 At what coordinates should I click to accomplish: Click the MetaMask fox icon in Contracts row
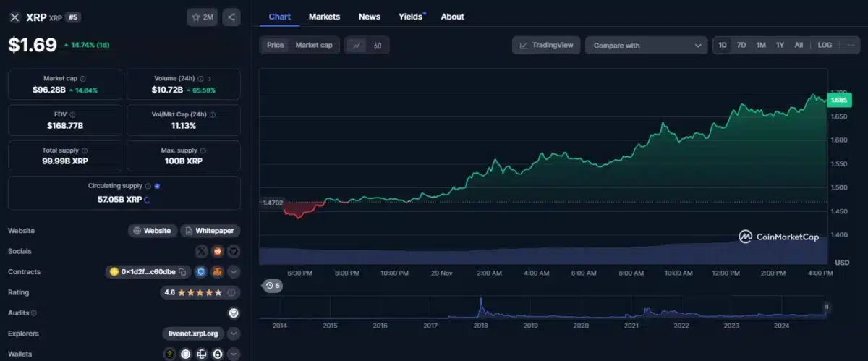(x=216, y=272)
